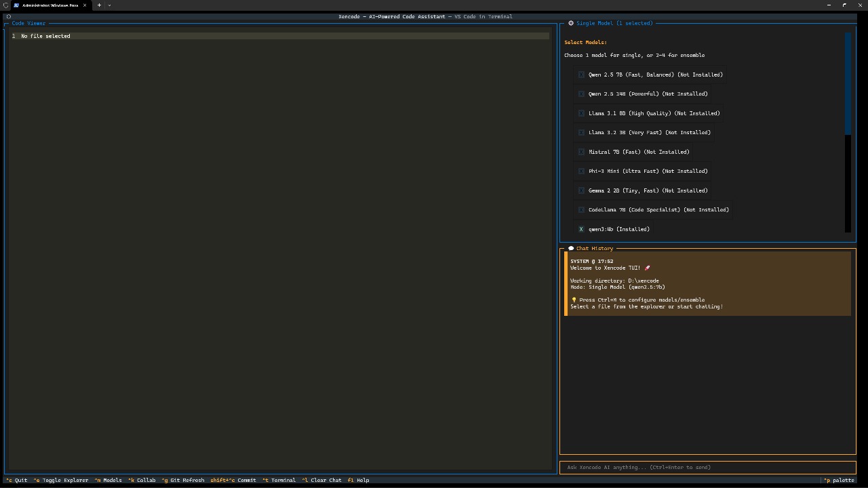Close the Administrator PowerShell tab
The image size is (868, 488).
[85, 5]
